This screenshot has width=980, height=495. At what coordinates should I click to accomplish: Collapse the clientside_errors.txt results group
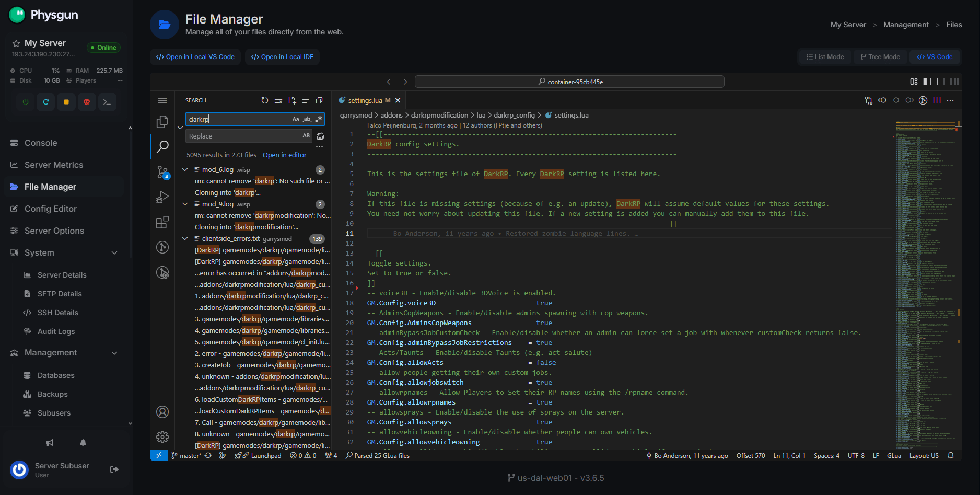click(185, 238)
